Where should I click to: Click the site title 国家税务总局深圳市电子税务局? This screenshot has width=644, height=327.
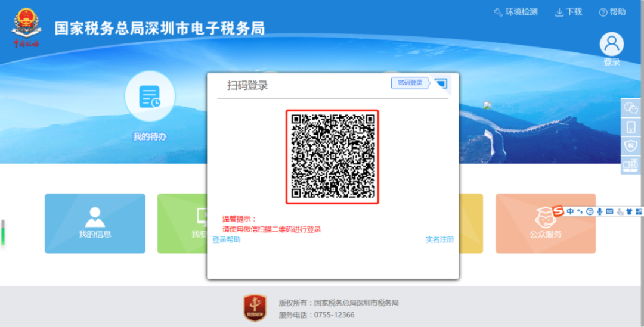point(160,29)
